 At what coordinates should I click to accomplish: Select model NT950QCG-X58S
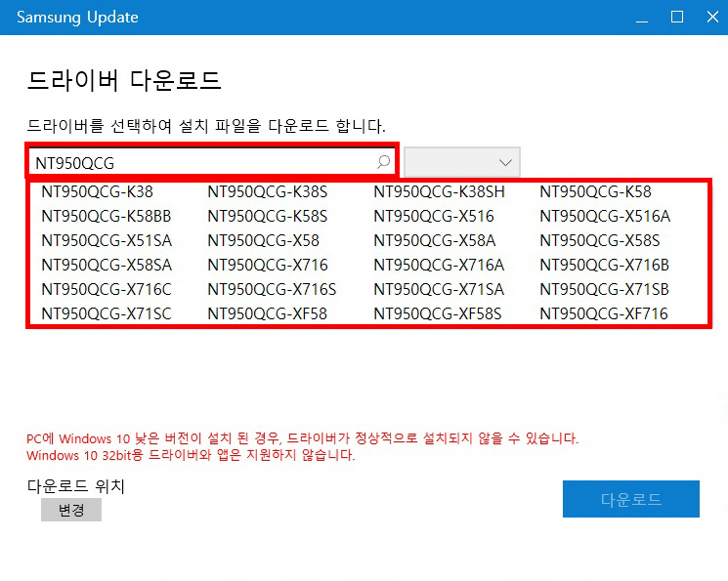[600, 240]
